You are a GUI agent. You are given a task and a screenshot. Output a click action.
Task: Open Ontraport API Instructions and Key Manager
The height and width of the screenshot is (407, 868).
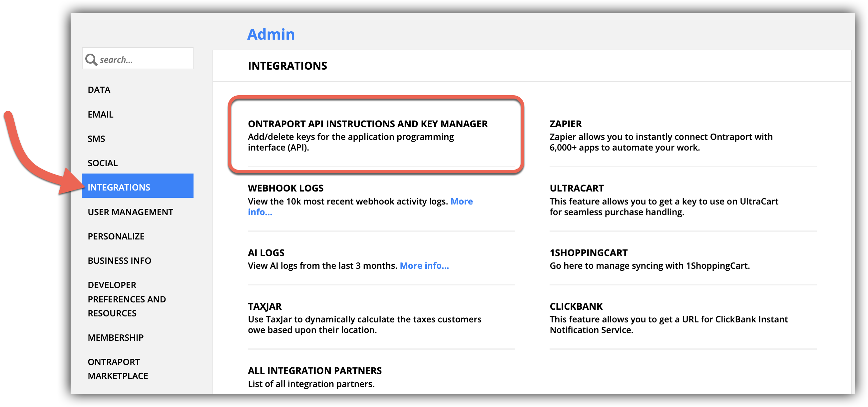point(367,124)
